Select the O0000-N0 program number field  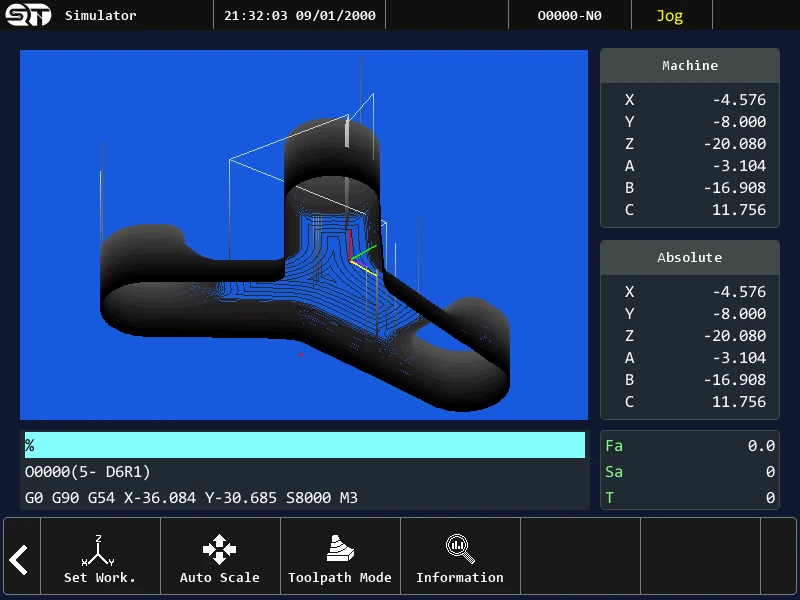569,15
